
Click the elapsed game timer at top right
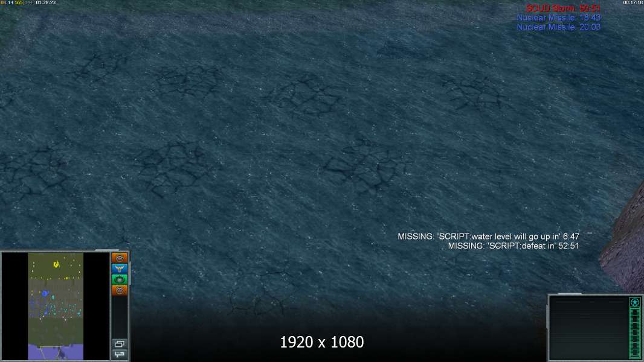(633, 2)
